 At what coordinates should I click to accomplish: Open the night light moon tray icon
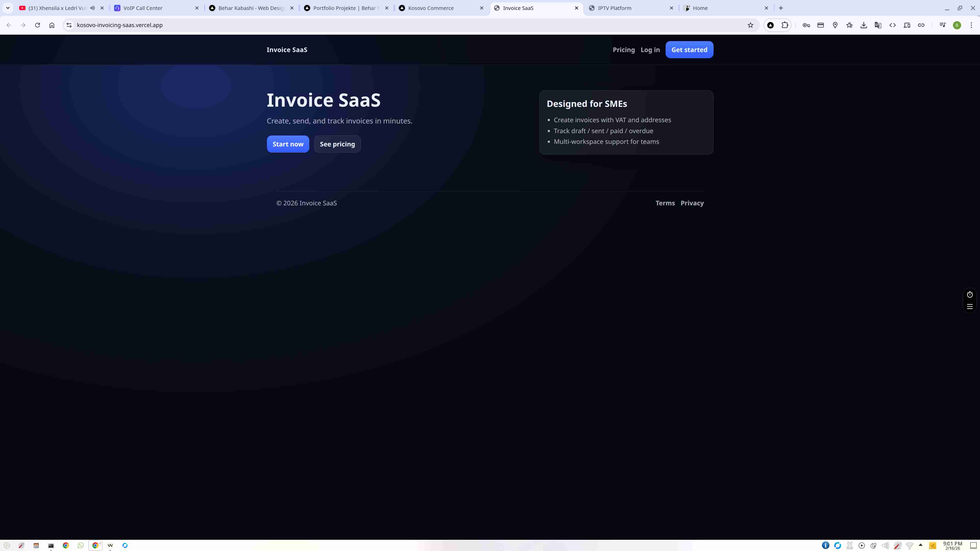[x=873, y=545]
